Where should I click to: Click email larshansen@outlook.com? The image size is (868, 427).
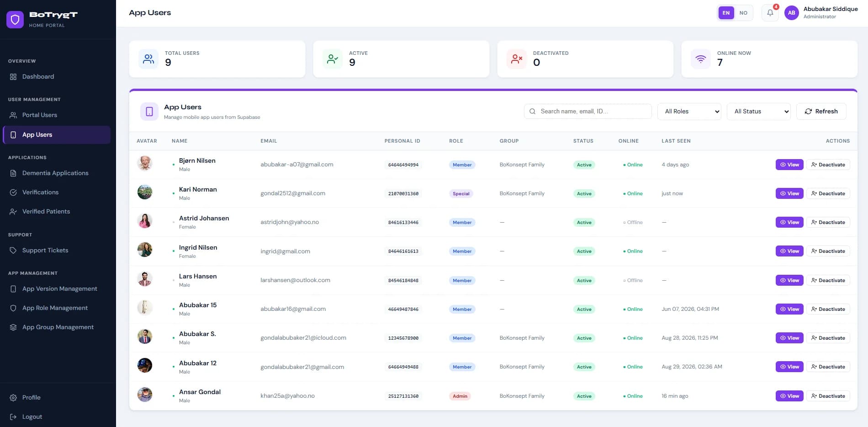[295, 280]
